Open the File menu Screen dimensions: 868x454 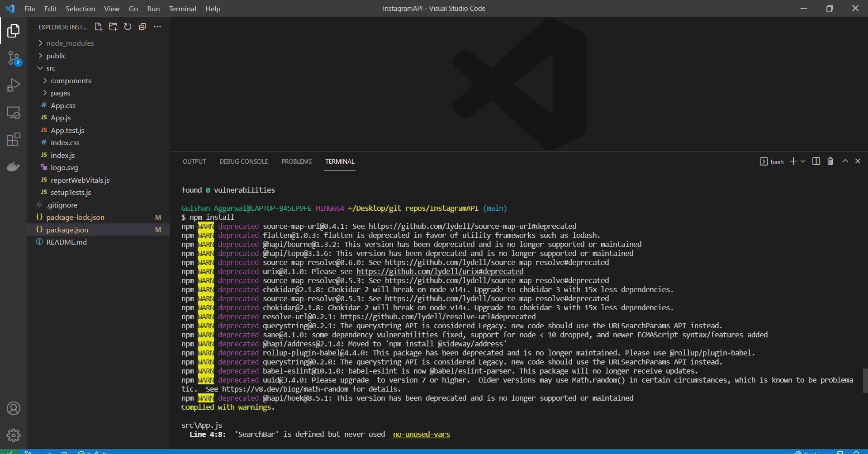(30, 9)
